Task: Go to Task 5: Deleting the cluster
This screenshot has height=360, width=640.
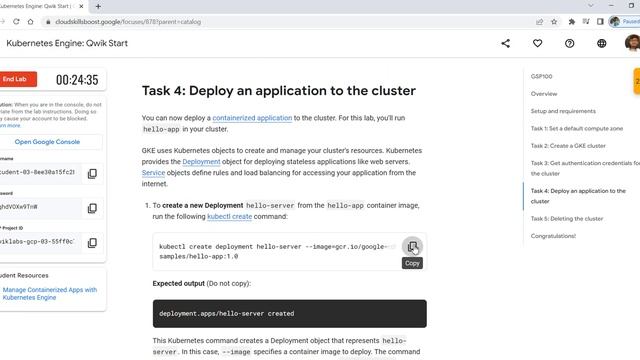Action: point(567,218)
